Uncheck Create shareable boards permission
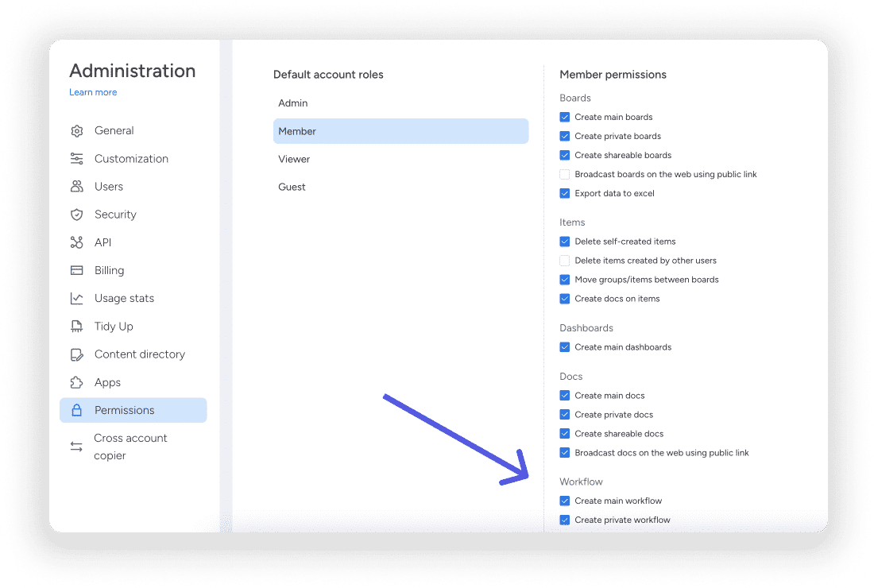Screen dimensions: 874x588 (565, 155)
